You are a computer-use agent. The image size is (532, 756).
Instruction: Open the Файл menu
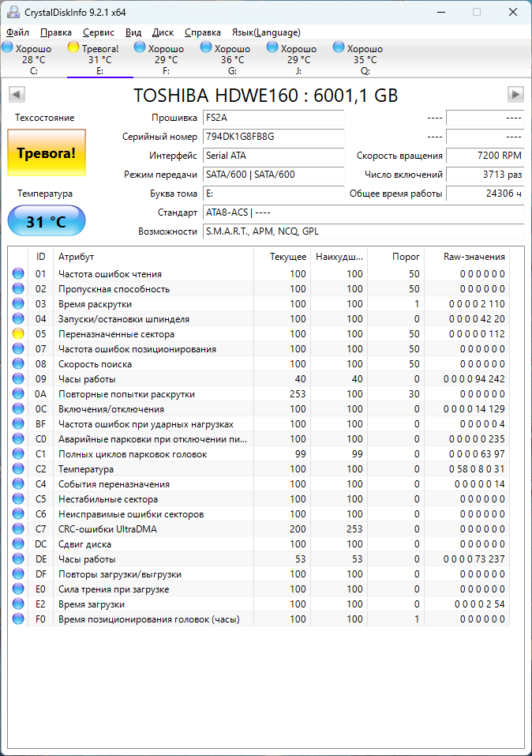coord(18,32)
